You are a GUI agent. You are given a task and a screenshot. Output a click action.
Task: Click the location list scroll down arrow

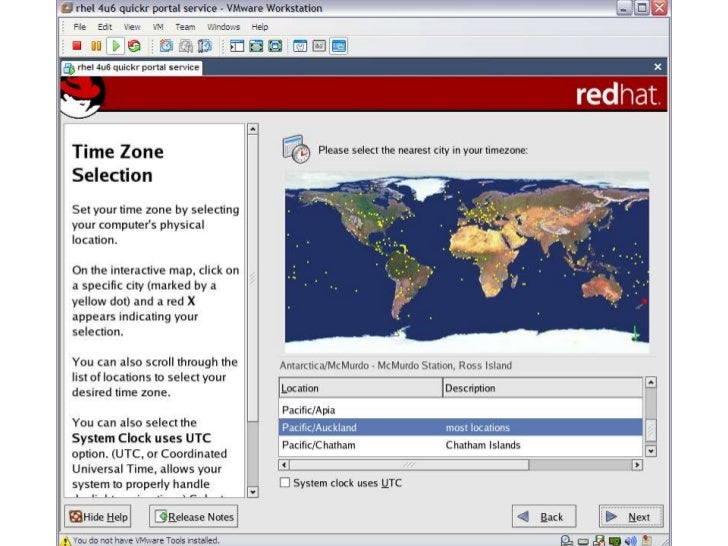[x=651, y=450]
